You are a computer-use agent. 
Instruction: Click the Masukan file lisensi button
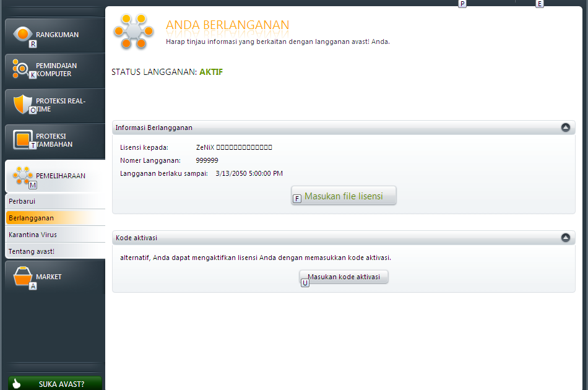pos(344,196)
